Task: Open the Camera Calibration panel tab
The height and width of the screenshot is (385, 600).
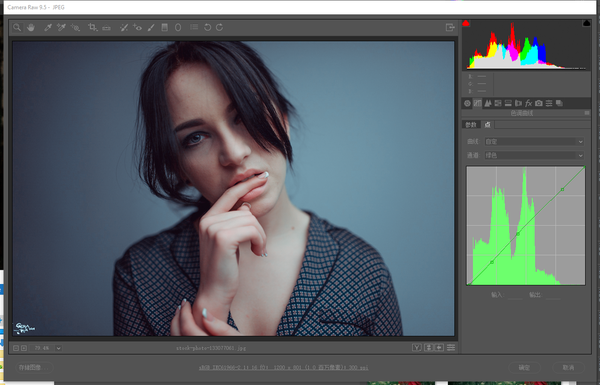Action: (539, 103)
